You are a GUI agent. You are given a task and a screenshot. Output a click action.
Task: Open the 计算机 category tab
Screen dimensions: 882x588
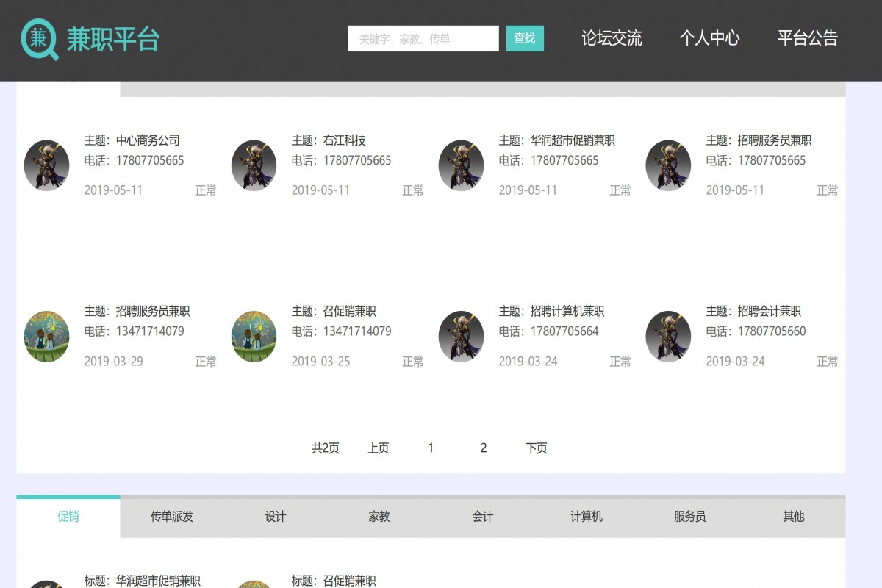pos(587,517)
